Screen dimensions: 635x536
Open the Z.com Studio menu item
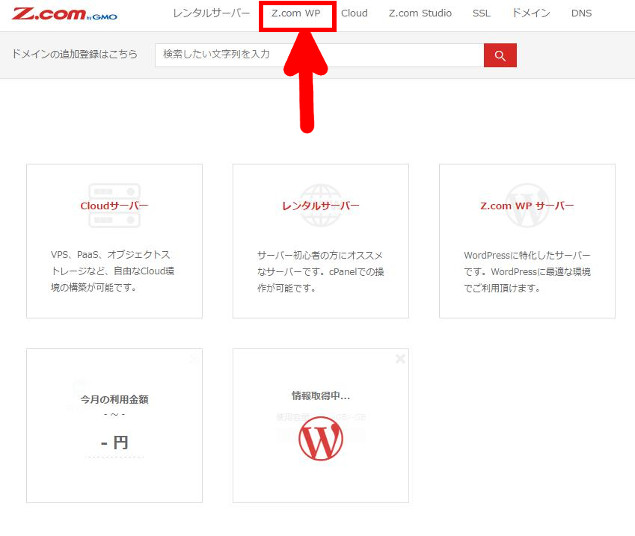(420, 13)
